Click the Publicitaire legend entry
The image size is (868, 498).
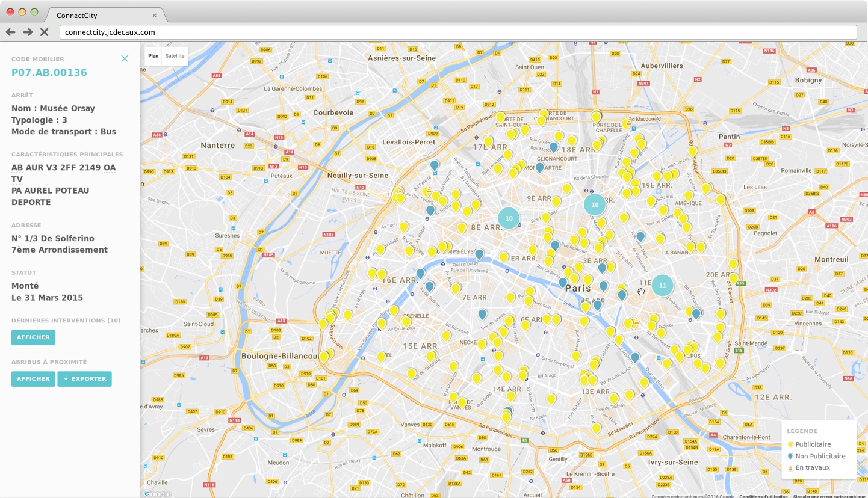pyautogui.click(x=810, y=444)
